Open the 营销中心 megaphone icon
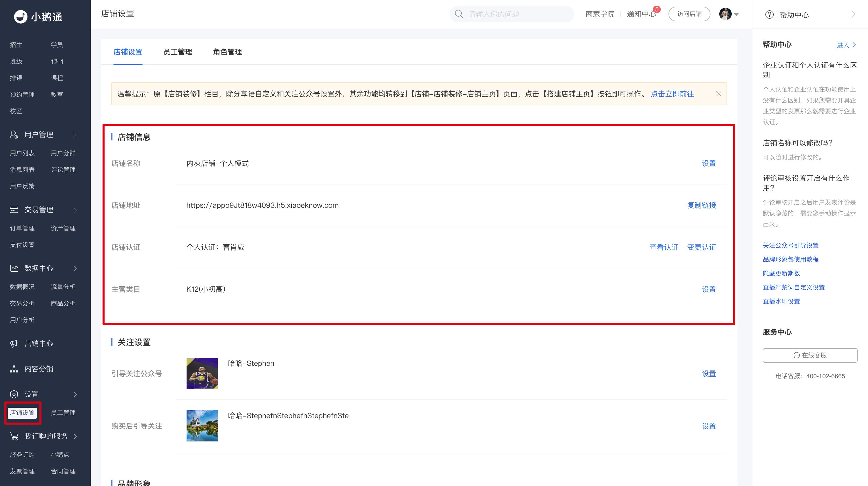 tap(14, 344)
